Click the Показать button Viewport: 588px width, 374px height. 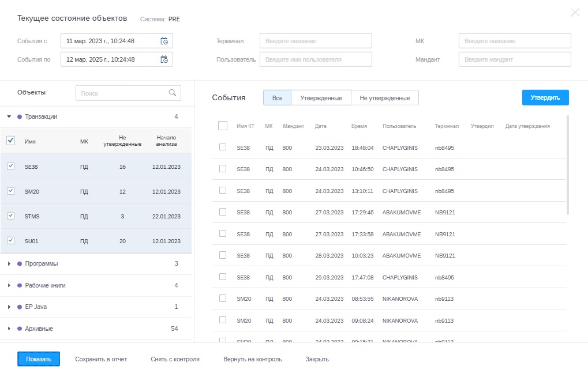(39, 359)
